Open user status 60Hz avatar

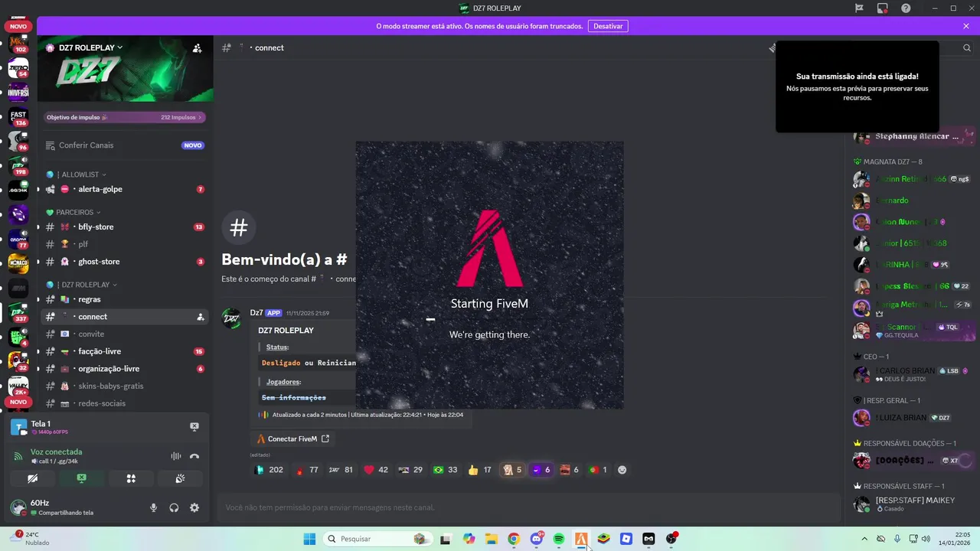tap(18, 507)
